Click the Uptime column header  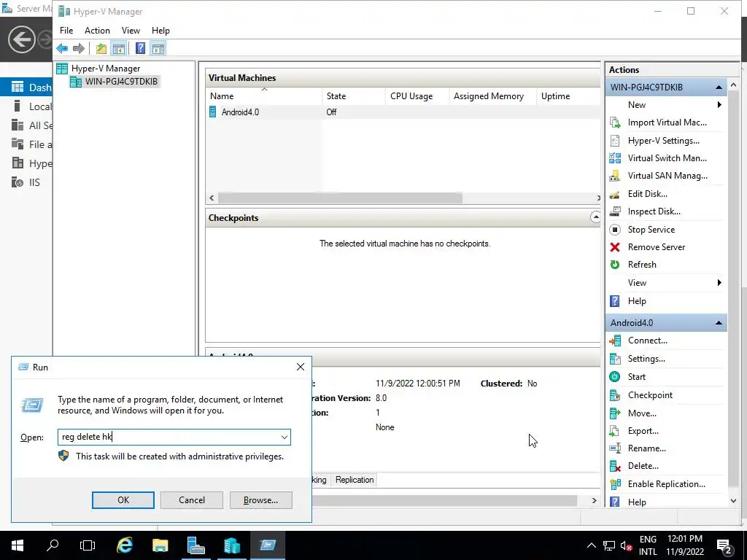click(x=568, y=96)
